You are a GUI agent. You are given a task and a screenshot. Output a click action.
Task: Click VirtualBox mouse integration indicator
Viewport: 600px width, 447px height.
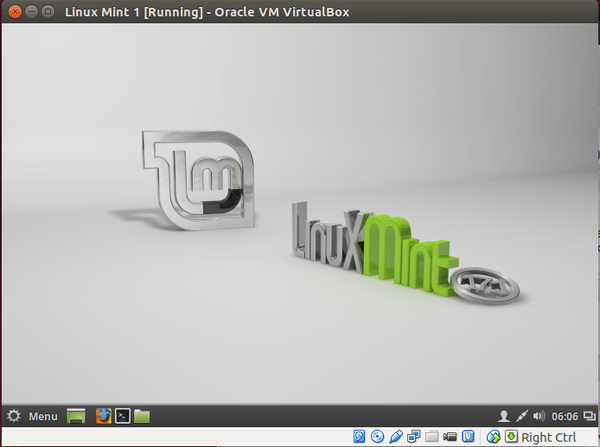click(493, 437)
